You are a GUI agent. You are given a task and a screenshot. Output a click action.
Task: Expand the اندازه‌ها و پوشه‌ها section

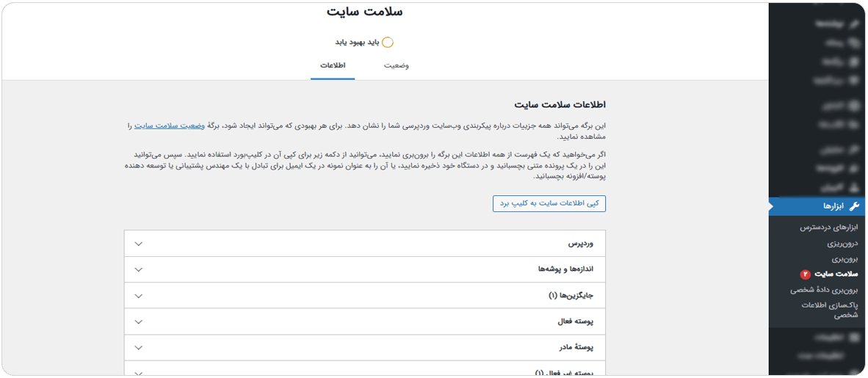click(x=365, y=269)
